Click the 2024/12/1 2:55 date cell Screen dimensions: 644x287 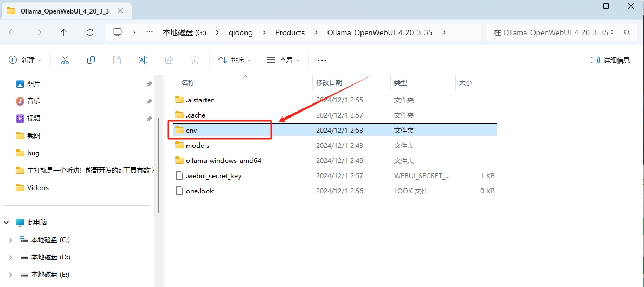pos(339,100)
